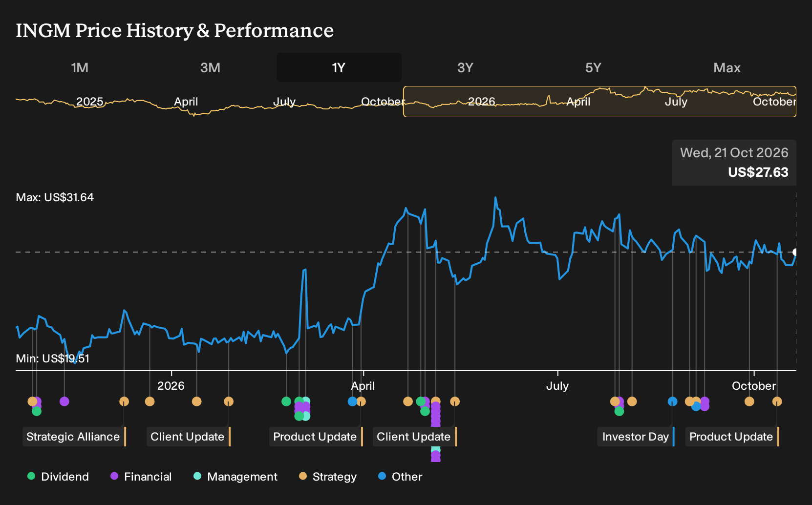Open Product Update label near October
The height and width of the screenshot is (505, 812).
[732, 437]
